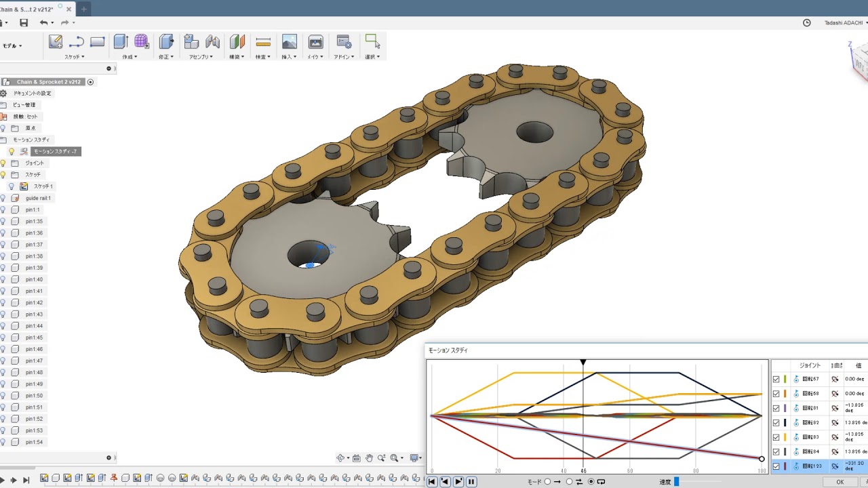Select the Create Sketch tool icon
Screen dimensions: 868x488
(x=56, y=41)
